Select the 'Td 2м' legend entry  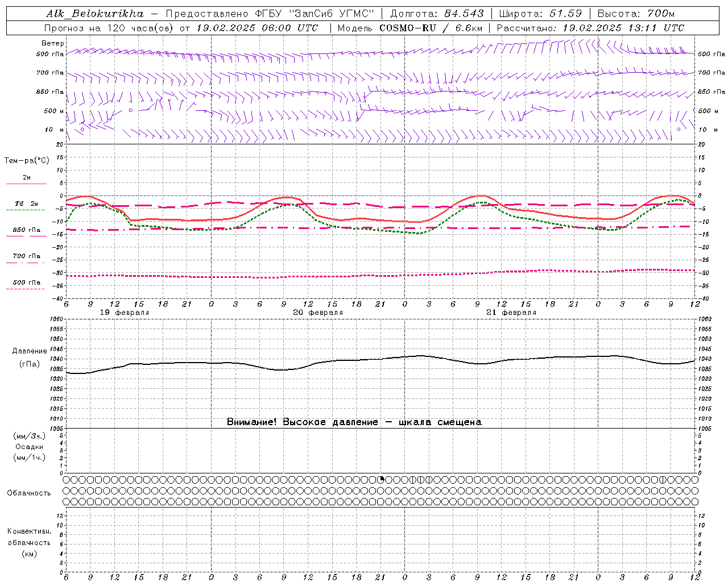click(27, 203)
